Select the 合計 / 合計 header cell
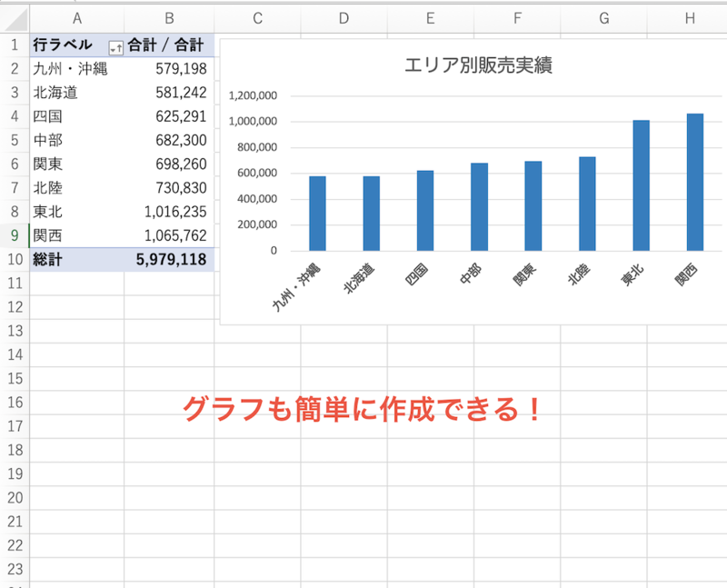The width and height of the screenshot is (727, 588). point(169,45)
